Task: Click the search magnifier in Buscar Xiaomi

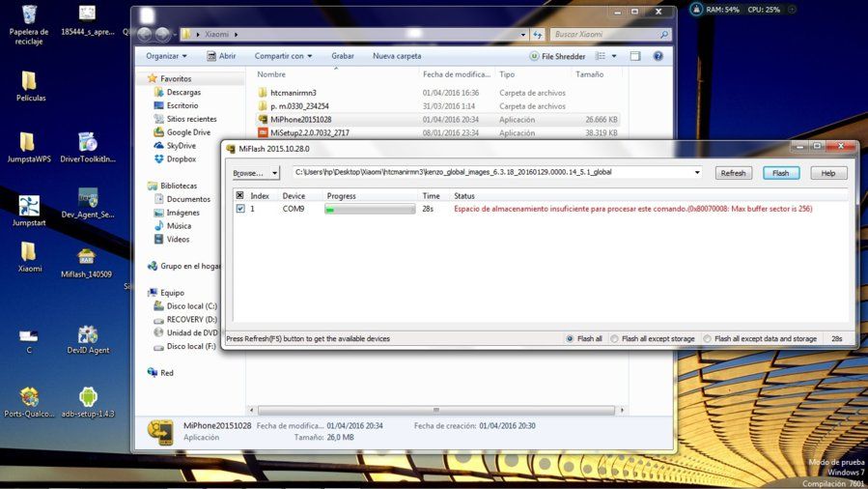Action: (x=663, y=35)
